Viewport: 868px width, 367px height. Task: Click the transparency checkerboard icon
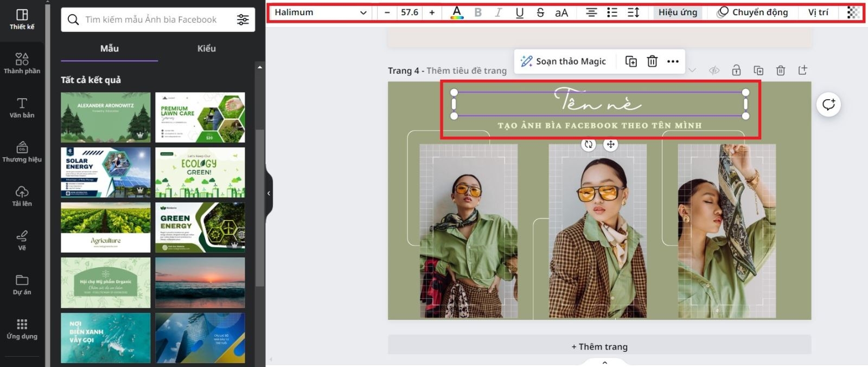[853, 12]
